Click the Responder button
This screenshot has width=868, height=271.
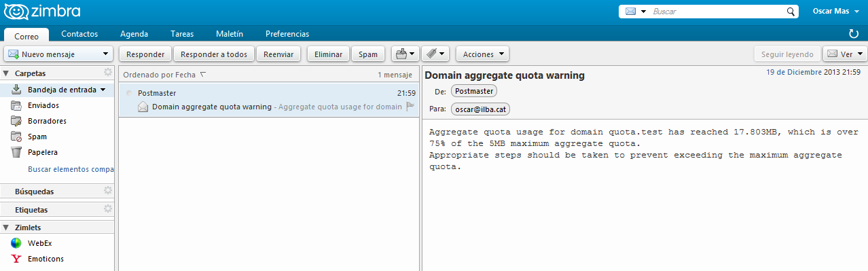(145, 54)
